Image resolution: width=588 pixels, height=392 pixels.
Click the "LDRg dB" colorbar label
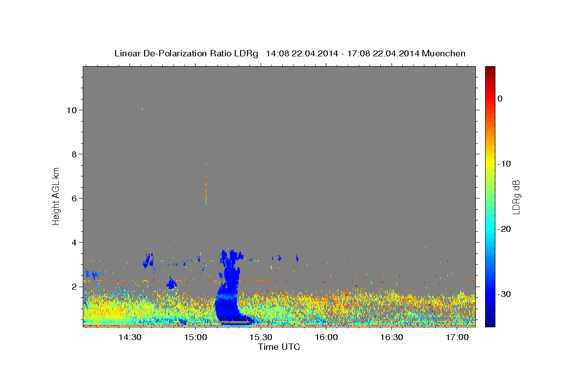click(515, 197)
